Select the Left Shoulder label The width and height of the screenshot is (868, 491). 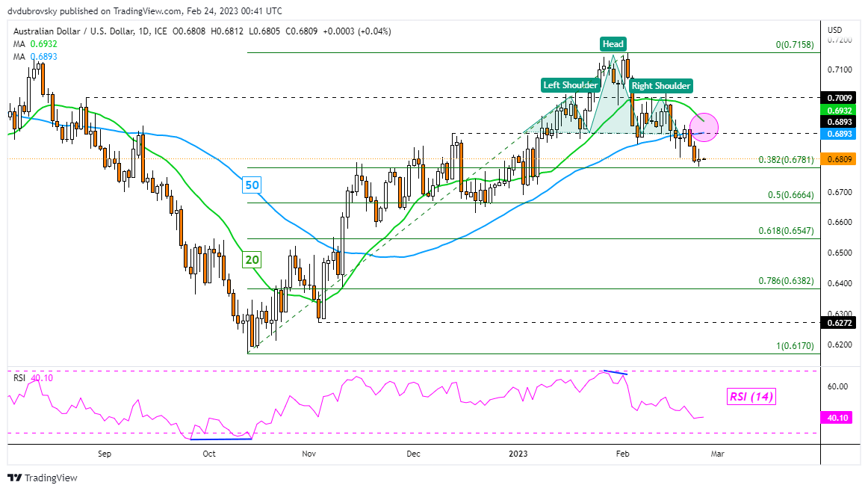570,85
